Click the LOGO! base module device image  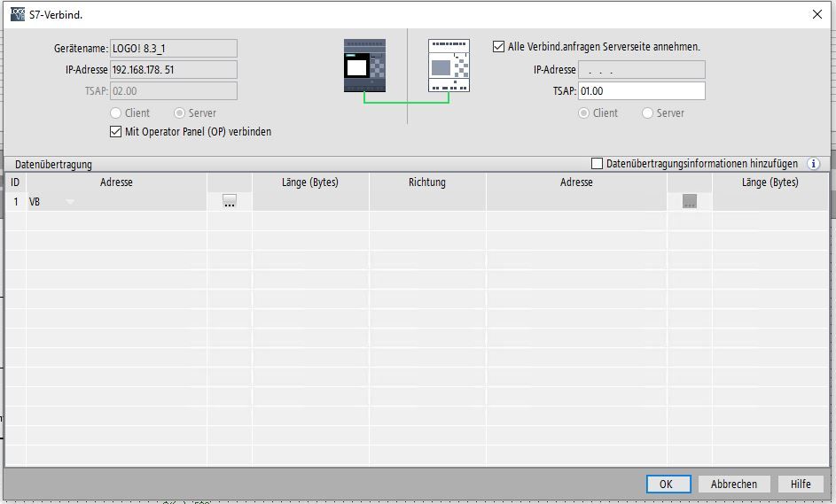pos(364,66)
